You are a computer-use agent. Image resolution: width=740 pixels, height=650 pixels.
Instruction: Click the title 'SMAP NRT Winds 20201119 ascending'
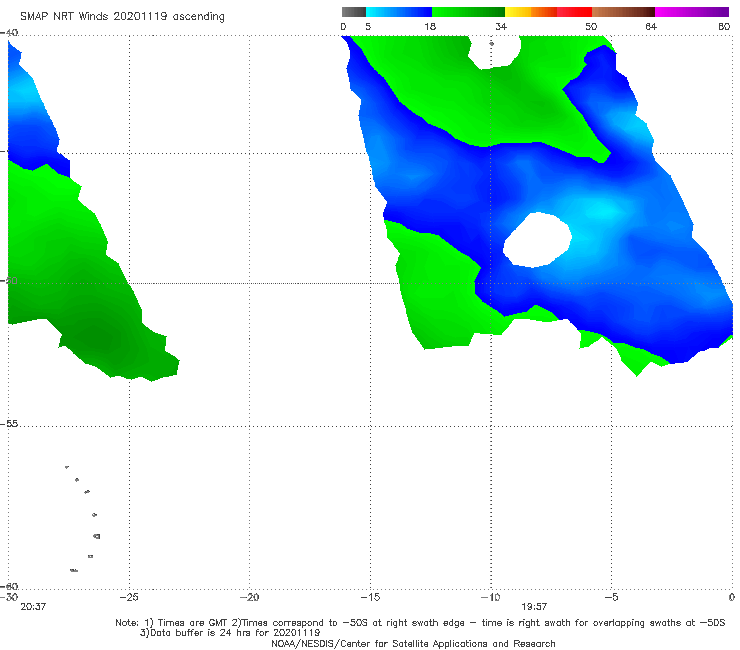point(122,17)
